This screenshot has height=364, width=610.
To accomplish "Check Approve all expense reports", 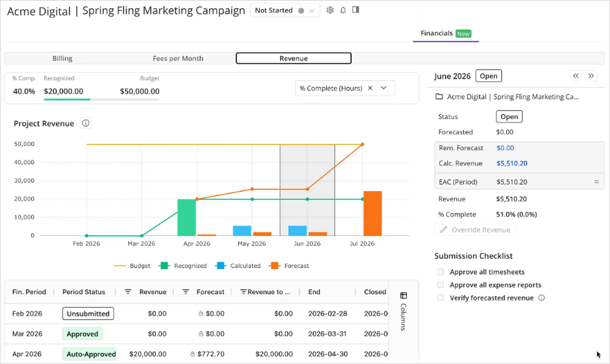I will [440, 285].
